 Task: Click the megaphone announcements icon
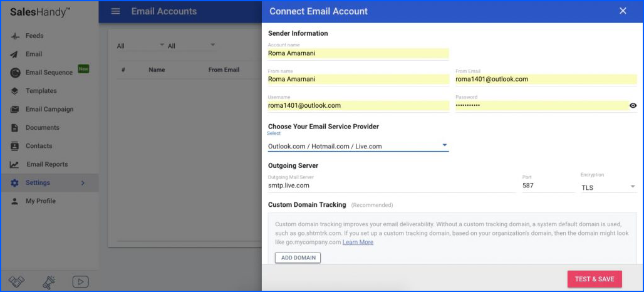[49, 282]
